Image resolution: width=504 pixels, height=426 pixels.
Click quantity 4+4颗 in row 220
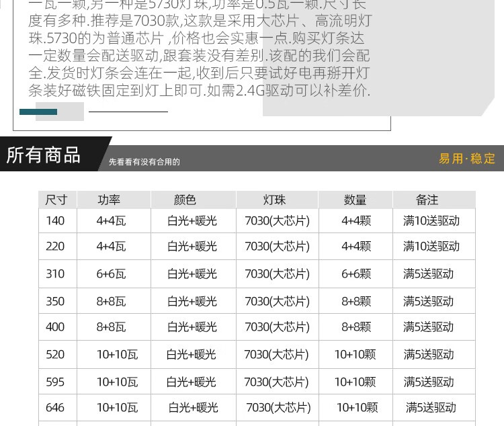click(x=356, y=247)
